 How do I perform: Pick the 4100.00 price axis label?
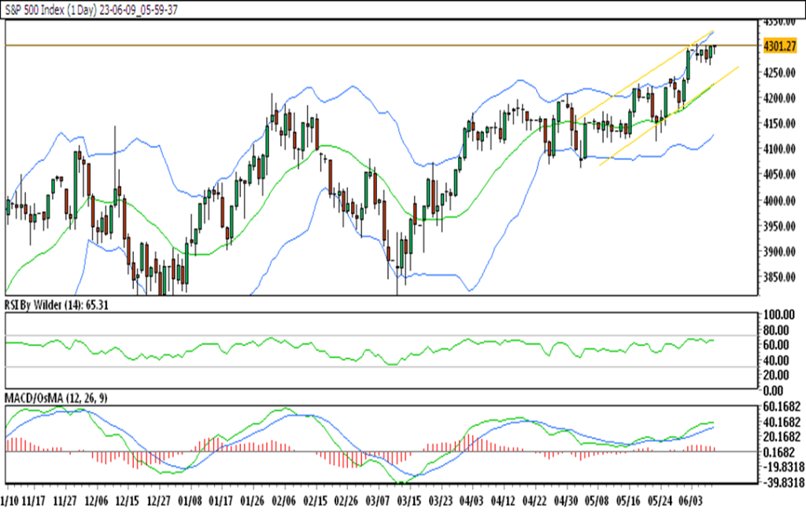779,149
